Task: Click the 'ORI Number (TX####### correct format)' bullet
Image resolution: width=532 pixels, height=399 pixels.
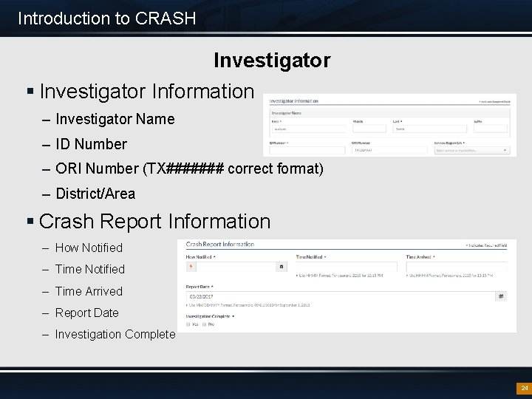Action: pyautogui.click(x=189, y=168)
